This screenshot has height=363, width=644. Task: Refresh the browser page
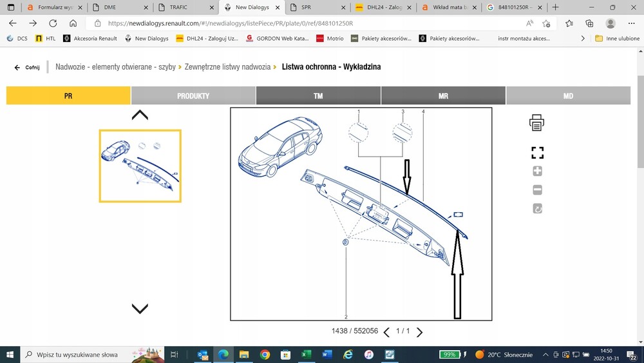[x=53, y=23]
